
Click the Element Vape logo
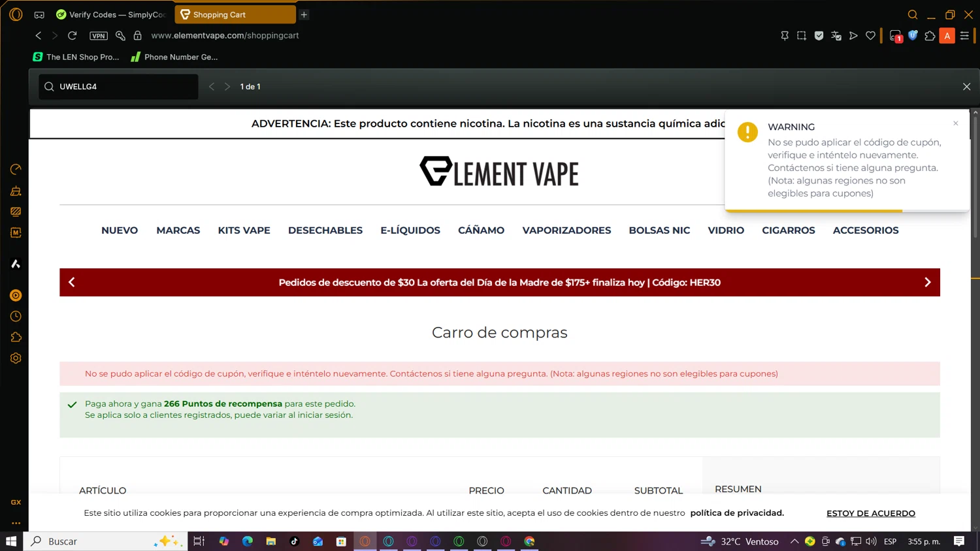499,172
